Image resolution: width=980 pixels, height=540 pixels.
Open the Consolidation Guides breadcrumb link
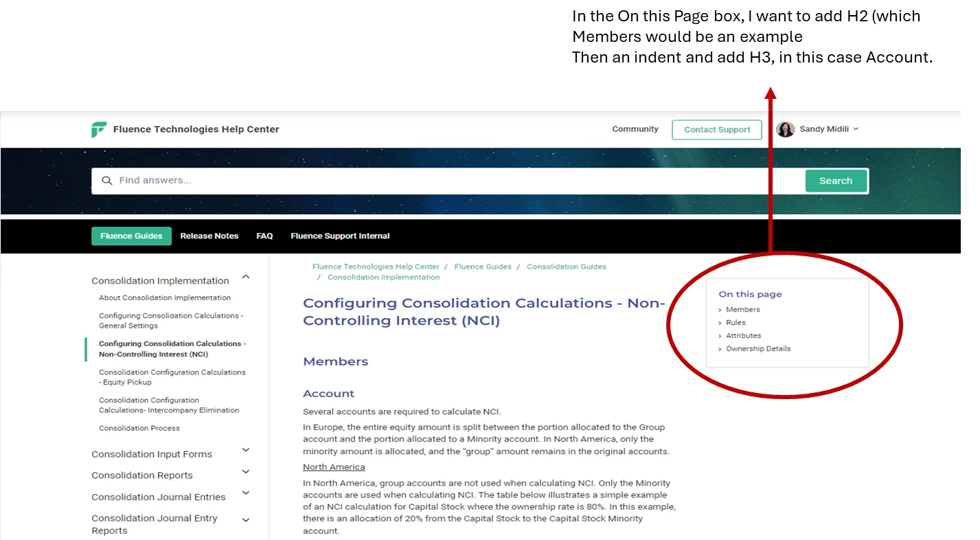[567, 267]
